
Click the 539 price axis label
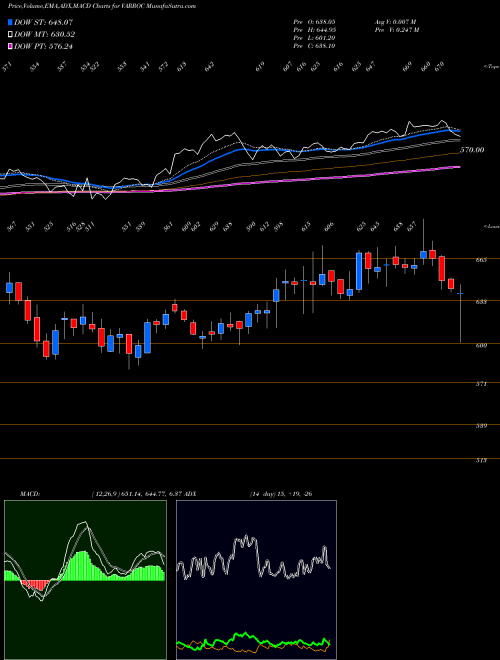point(481,426)
